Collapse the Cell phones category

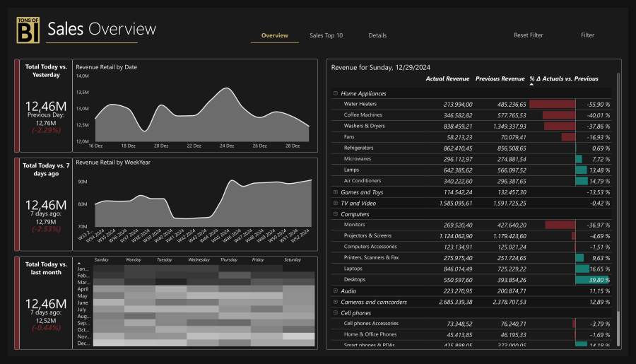(x=336, y=312)
